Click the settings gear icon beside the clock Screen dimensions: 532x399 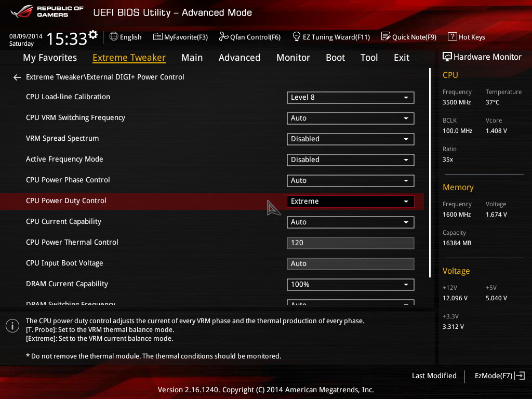pos(93,35)
